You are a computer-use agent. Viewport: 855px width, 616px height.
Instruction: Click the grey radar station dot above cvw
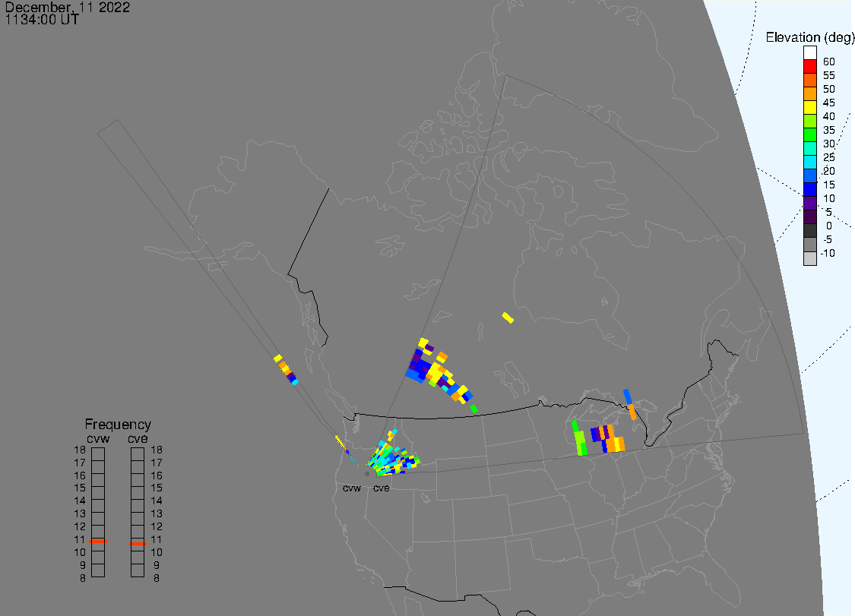click(x=367, y=474)
